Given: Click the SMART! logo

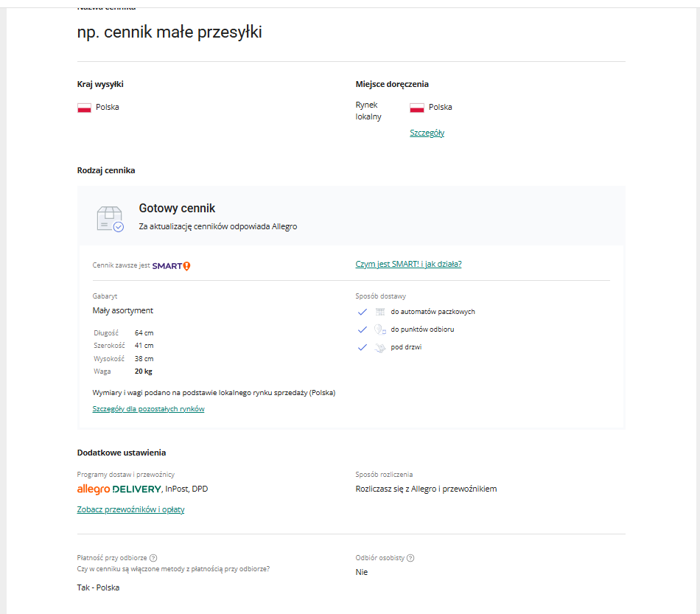Looking at the screenshot, I should 171,265.
